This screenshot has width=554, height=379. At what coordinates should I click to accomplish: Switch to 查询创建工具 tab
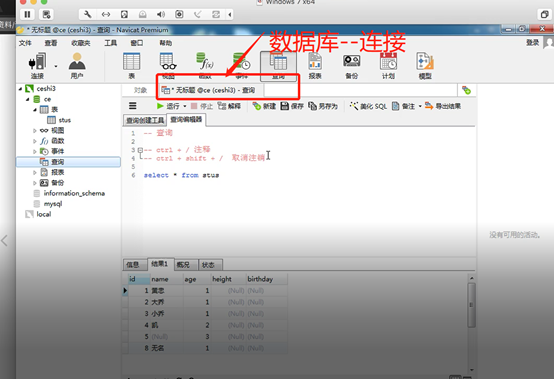click(x=145, y=120)
